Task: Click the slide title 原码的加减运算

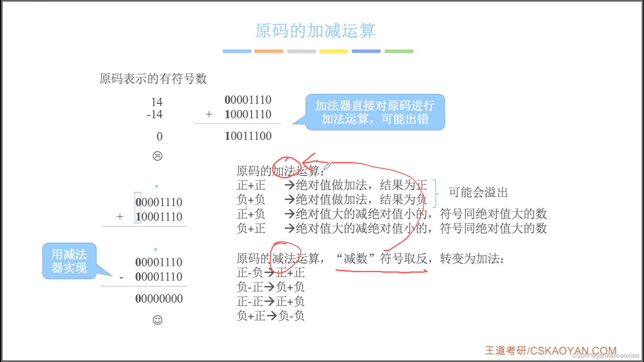Action: [x=315, y=31]
